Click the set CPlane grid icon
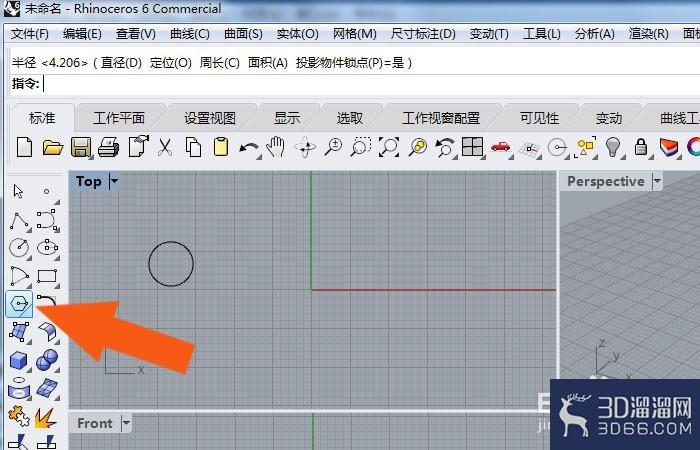This screenshot has height=450, width=700. click(529, 149)
